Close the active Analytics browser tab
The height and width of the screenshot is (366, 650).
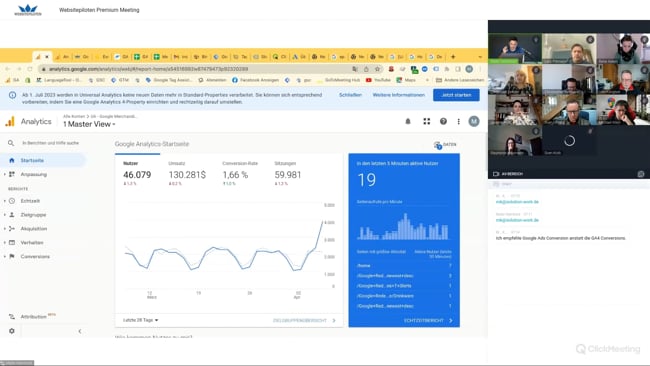click(47, 57)
